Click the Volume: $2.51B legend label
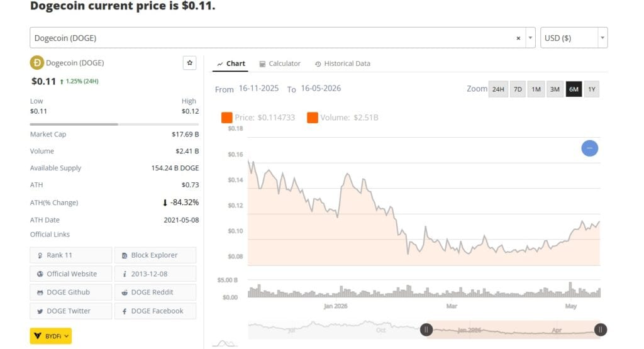644x349 pixels. 349,118
